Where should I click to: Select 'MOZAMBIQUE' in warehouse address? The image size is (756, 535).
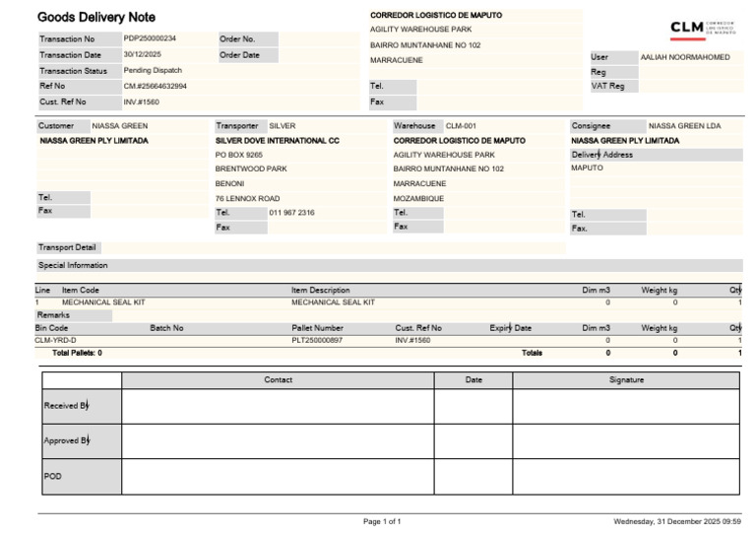coord(418,198)
